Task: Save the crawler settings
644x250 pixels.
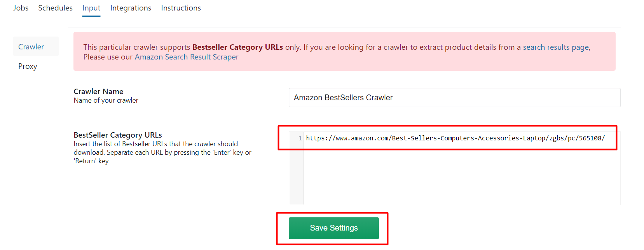Action: point(333,228)
